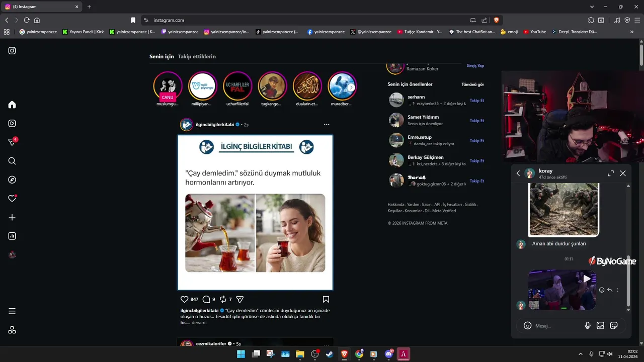This screenshot has height=362, width=644.
Task: Follow Samet Yıldırım with Takip Et
Action: [477, 121]
